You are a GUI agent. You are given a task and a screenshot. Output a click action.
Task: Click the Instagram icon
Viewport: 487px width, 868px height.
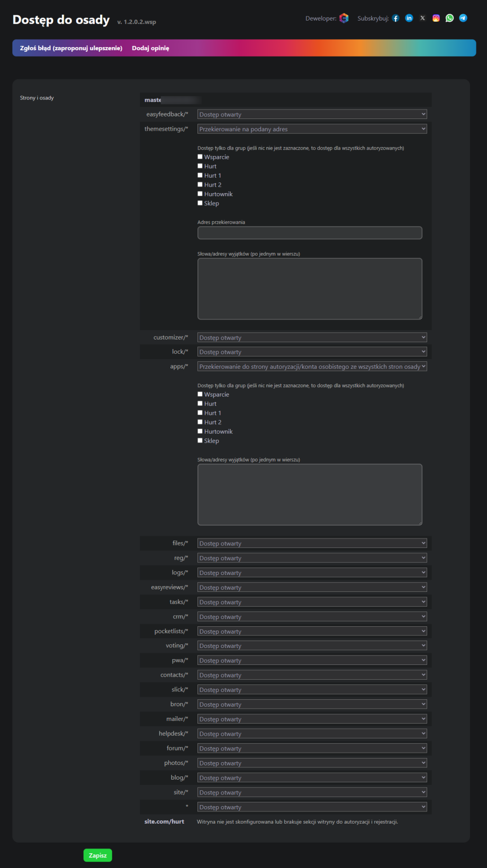point(436,18)
